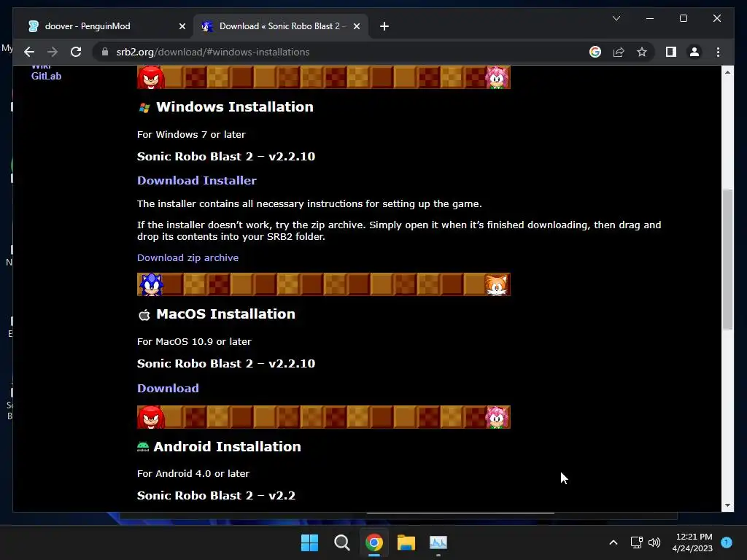Viewport: 747px width, 560px height.
Task: Open the Google icon in address bar
Action: 595,52
